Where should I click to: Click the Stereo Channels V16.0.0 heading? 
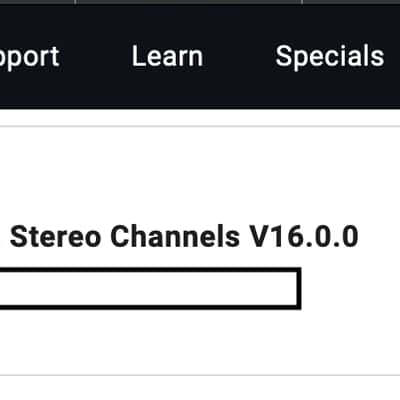[x=184, y=237]
